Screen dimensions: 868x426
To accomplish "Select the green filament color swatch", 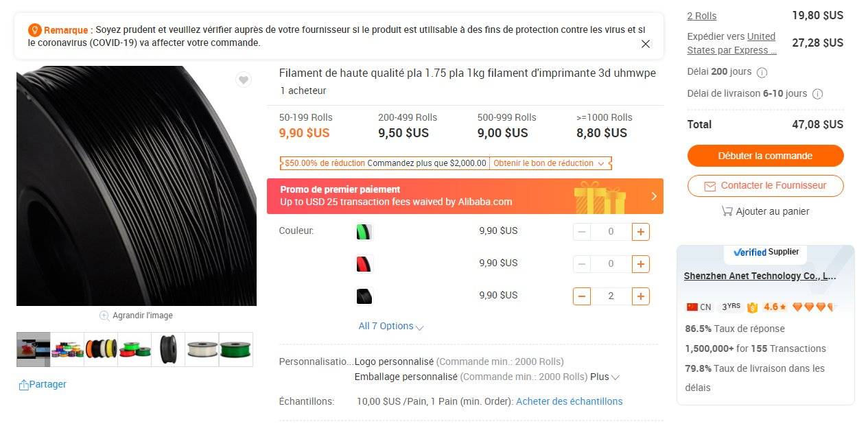I will pyautogui.click(x=364, y=232).
